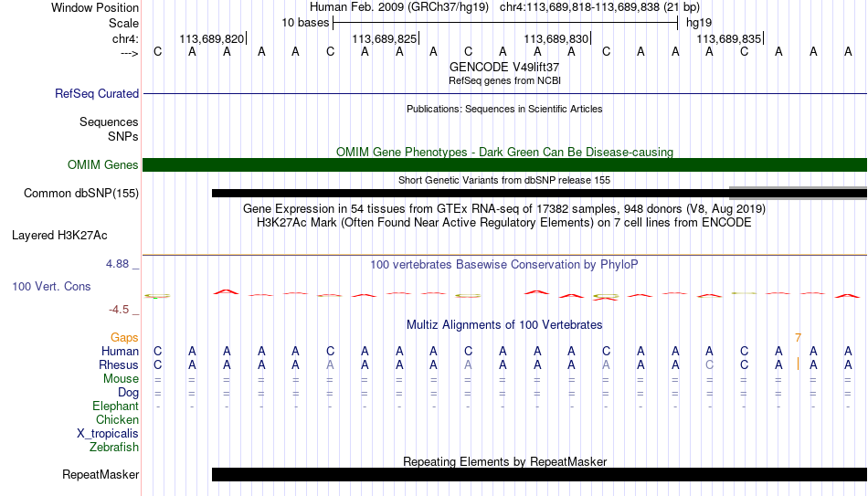Viewport: 868px width, 496px height.
Task: Click the Layered H3K27Ac track label
Action: (x=59, y=236)
